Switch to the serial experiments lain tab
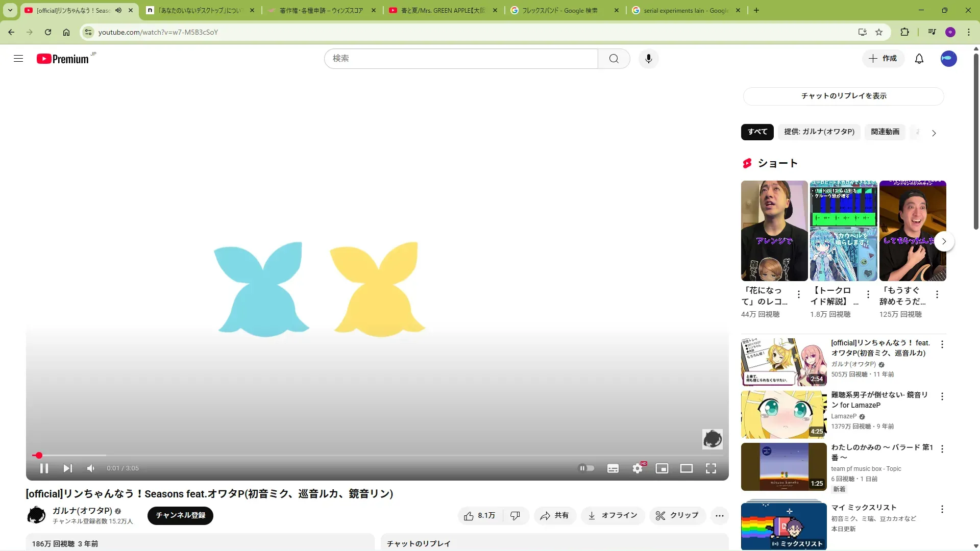The image size is (980, 551). click(685, 10)
